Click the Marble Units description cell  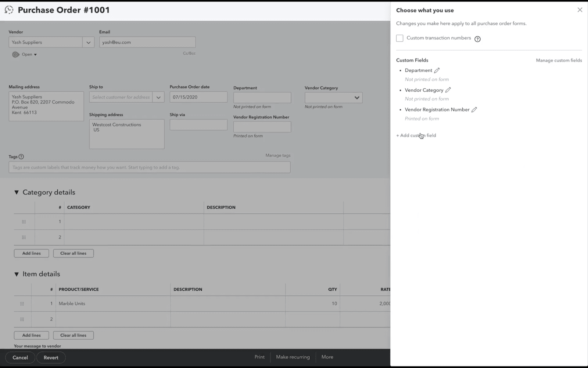tap(228, 304)
